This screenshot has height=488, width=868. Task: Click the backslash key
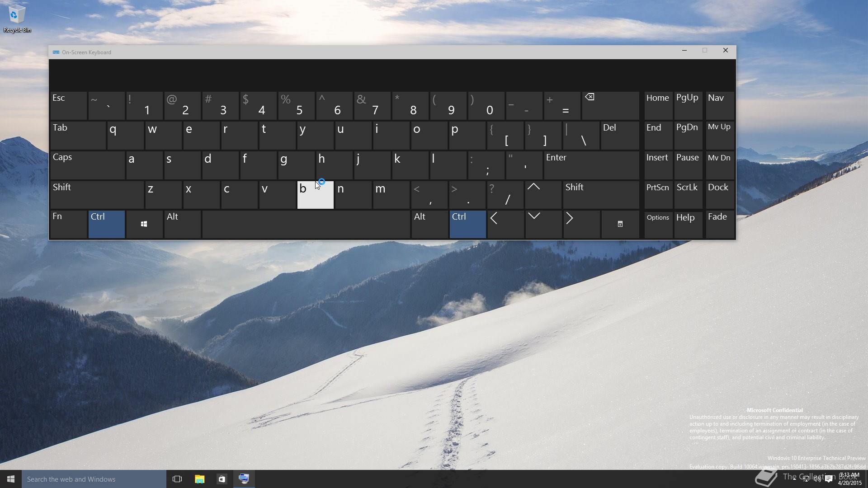tap(581, 135)
